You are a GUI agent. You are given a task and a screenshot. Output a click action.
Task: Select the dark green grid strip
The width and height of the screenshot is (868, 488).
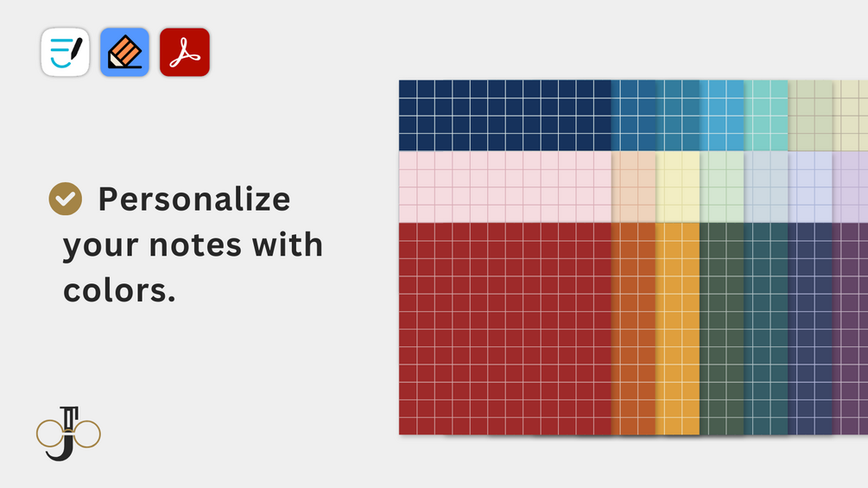point(721,328)
